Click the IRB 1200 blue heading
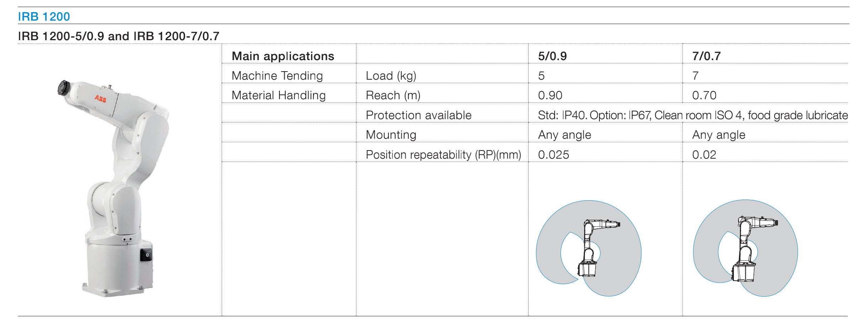 (x=44, y=17)
